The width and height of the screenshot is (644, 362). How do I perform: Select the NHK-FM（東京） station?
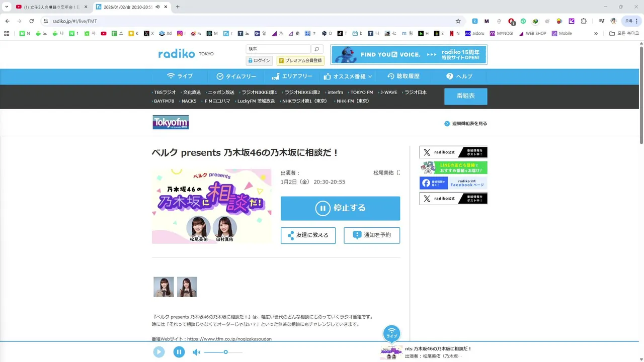352,101
